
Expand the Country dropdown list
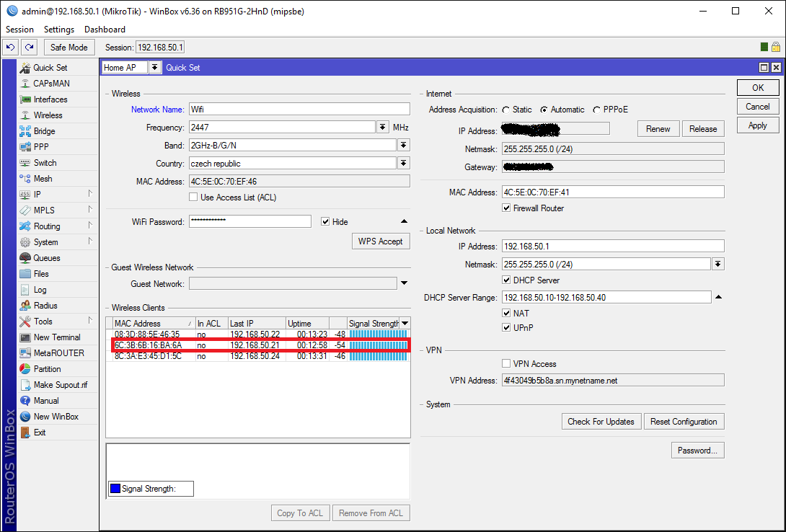pyautogui.click(x=403, y=164)
